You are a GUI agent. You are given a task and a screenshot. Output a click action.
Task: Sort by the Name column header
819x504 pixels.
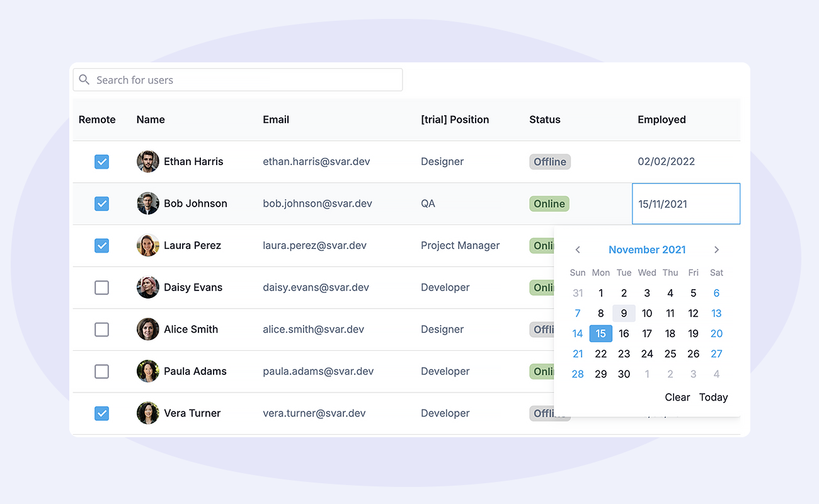(151, 120)
